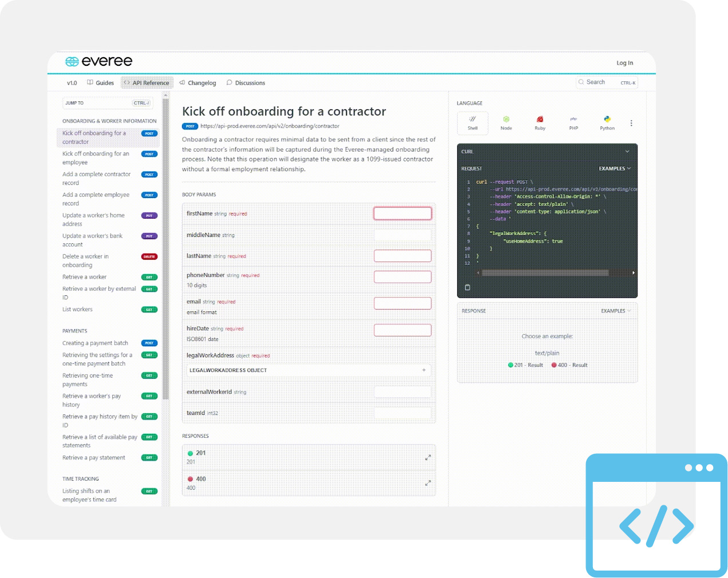Select the Node language icon
Image resolution: width=728 pixels, height=578 pixels.
tap(506, 123)
